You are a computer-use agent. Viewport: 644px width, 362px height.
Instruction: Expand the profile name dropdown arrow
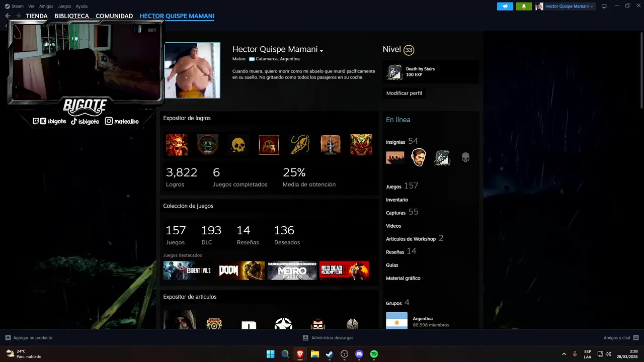(321, 50)
